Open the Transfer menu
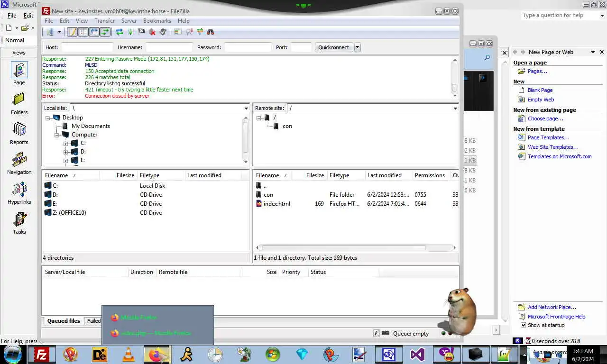Viewport: 607px width, 364px height. (x=105, y=21)
